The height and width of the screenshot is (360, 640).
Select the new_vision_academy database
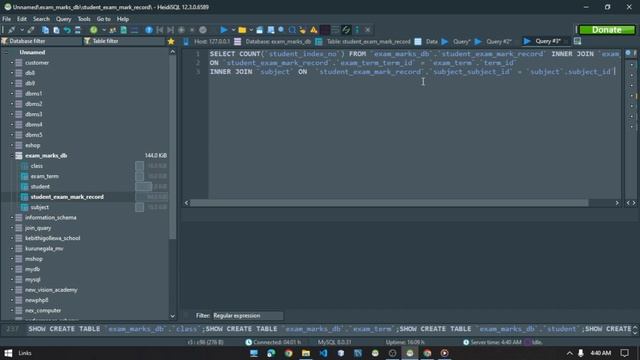[x=51, y=290]
